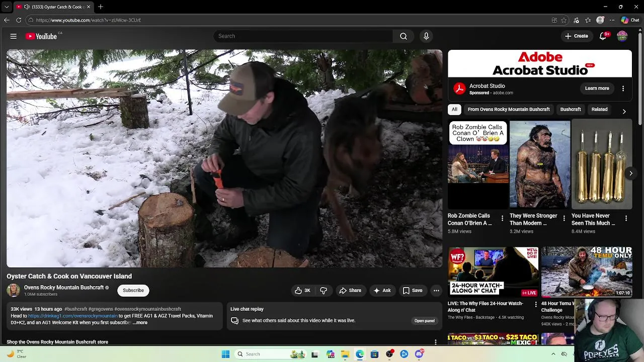
Task: Go to YouTube home via the logo
Action: pyautogui.click(x=42, y=36)
